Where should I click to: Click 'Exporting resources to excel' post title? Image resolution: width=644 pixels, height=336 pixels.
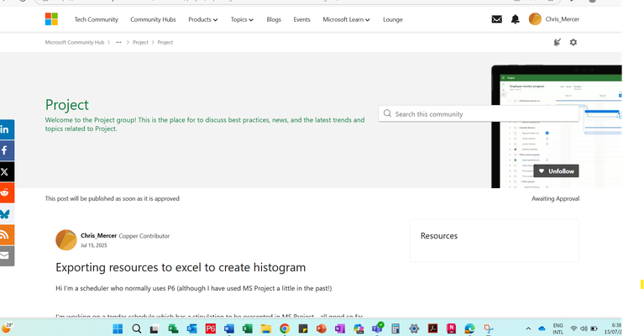point(181,267)
